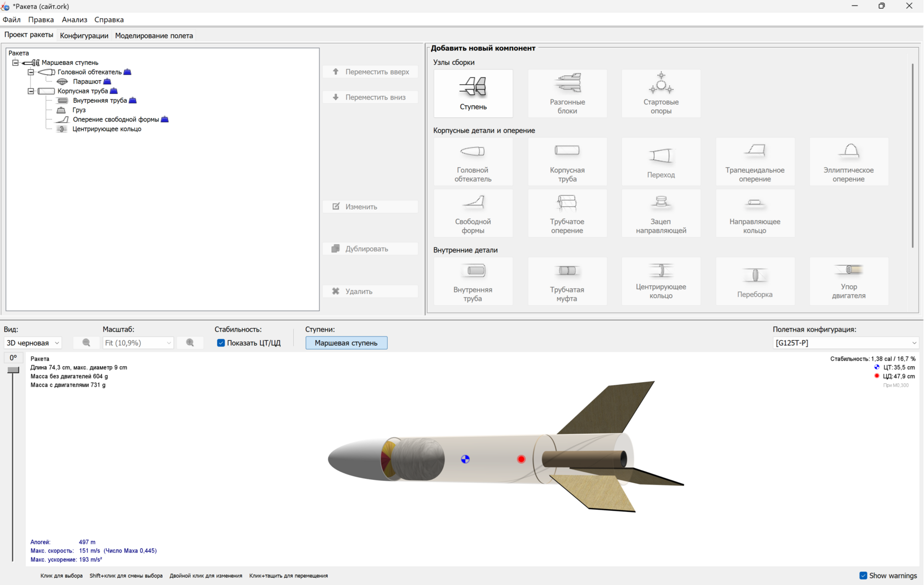Collapse the Корпусная труба tree node
Screen dimensions: 924x585
(x=31, y=91)
